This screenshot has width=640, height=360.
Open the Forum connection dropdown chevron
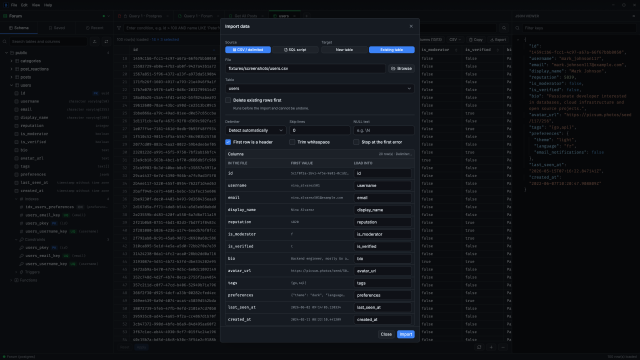tap(108, 16)
